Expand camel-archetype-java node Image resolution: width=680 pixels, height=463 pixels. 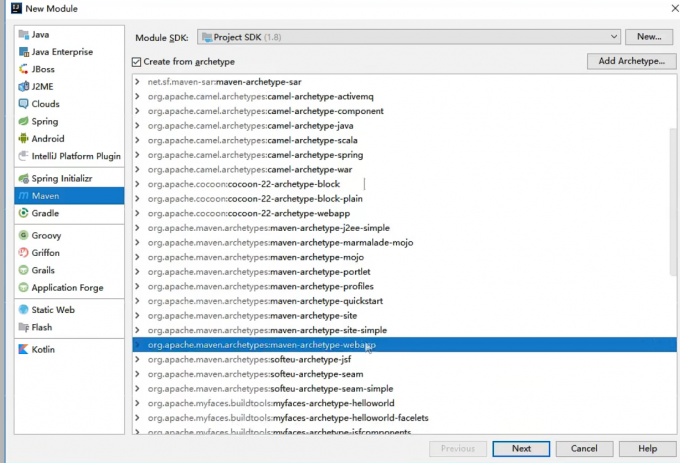(x=137, y=125)
